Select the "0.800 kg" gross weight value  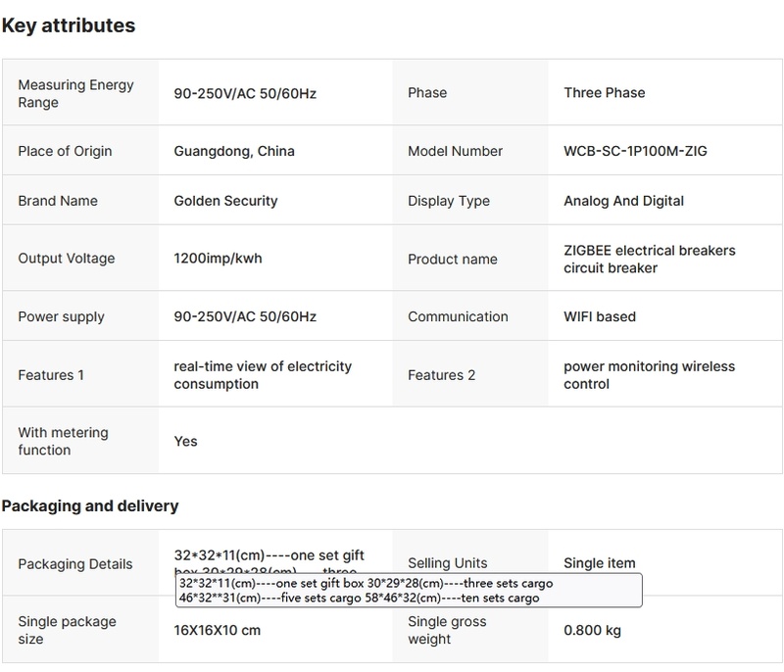point(592,630)
